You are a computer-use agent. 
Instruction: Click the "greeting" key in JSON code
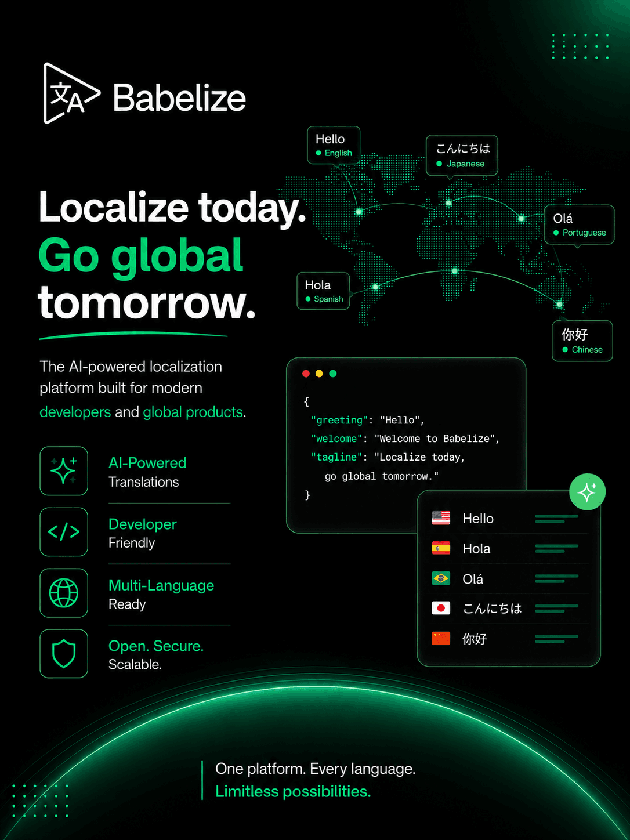point(339,420)
